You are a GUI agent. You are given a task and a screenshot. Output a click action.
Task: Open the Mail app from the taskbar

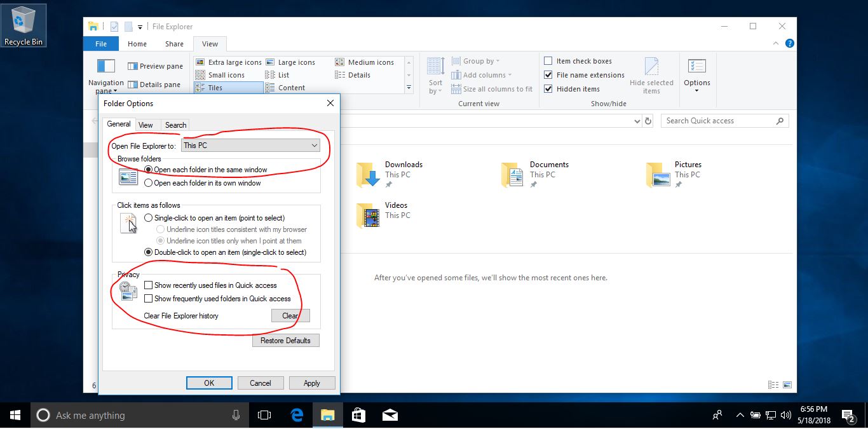point(390,415)
